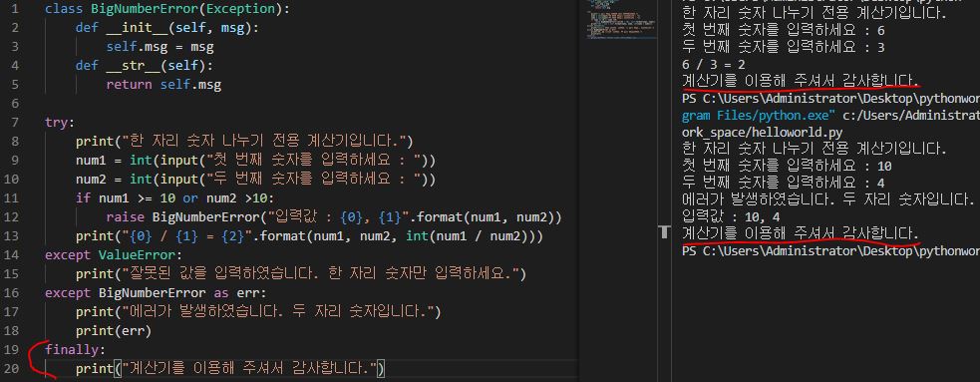Click terminal line '첫 번째 숫자를 입력하세요 : 6'

coord(784,31)
